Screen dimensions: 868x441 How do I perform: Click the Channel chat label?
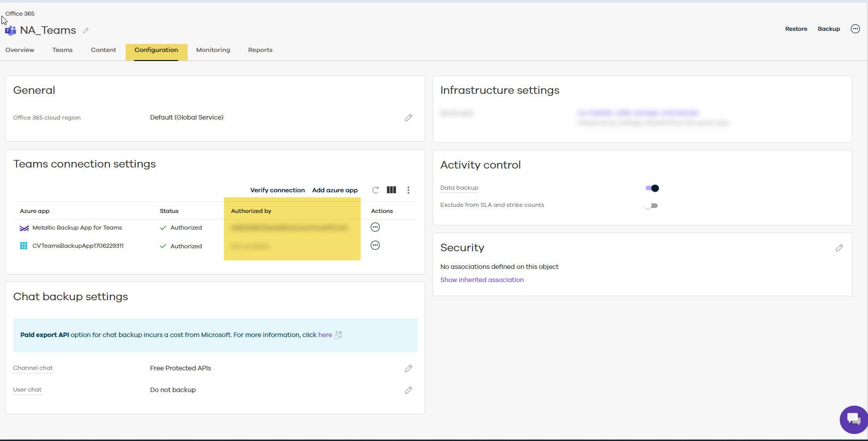33,368
